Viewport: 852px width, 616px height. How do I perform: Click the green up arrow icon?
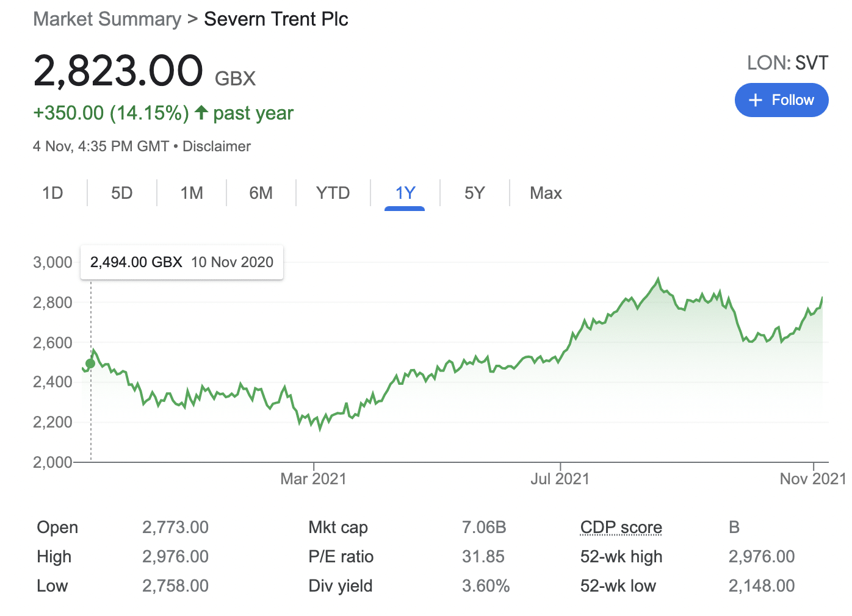[x=201, y=113]
